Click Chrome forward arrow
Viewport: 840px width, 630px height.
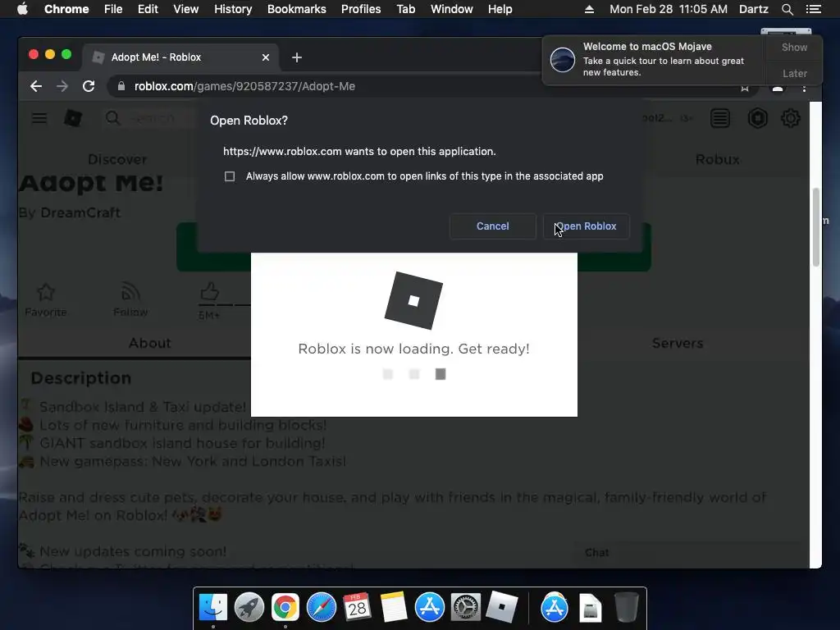(62, 86)
